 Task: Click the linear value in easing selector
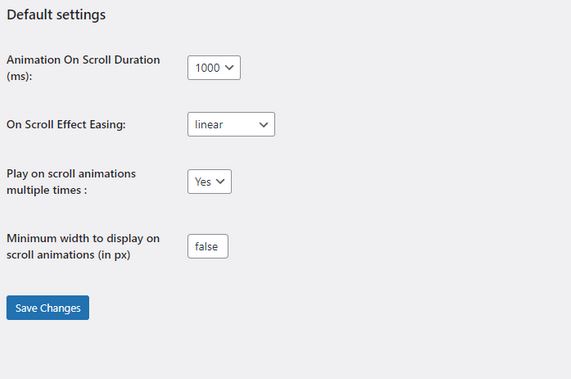coord(209,125)
